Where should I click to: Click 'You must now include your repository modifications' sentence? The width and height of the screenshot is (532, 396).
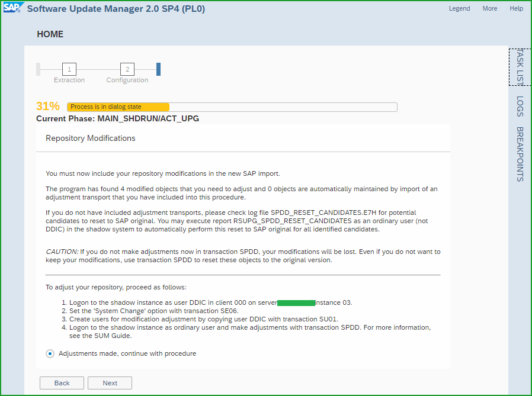163,173
